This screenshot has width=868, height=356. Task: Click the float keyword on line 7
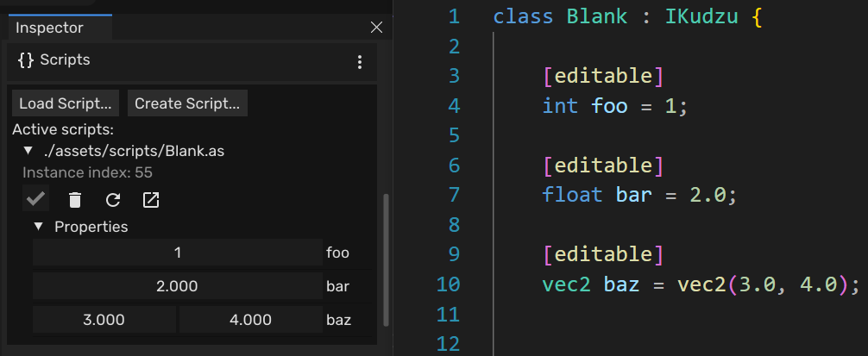[x=572, y=195]
